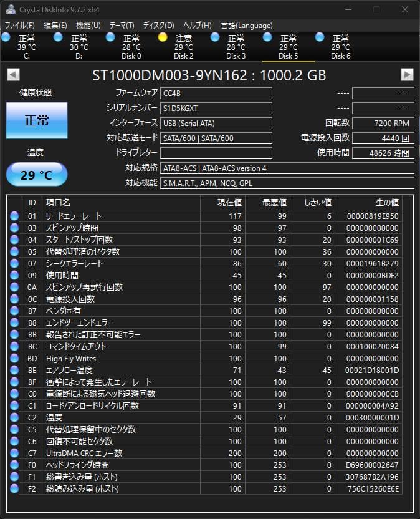420x519 pixels.
Task: Click the serial number field S1D5KGXT
Action: tap(216, 108)
